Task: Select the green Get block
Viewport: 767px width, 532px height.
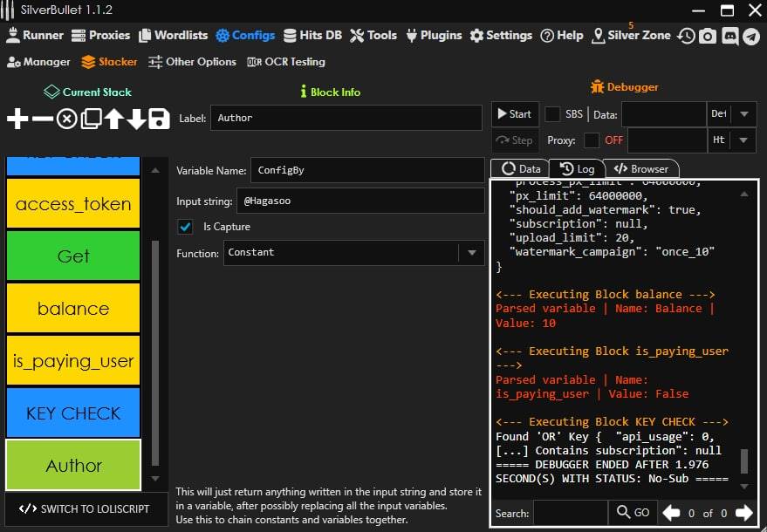Action: [73, 256]
